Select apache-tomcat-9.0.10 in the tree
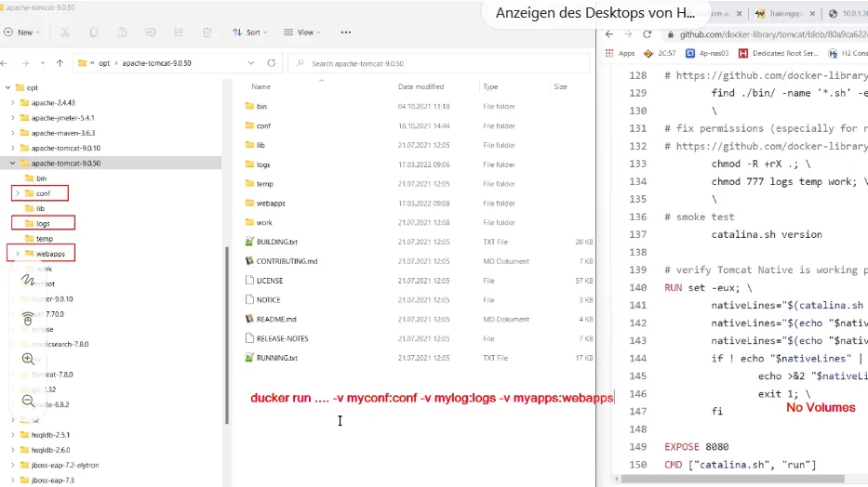Viewport: 868px width, 487px height. click(x=65, y=148)
